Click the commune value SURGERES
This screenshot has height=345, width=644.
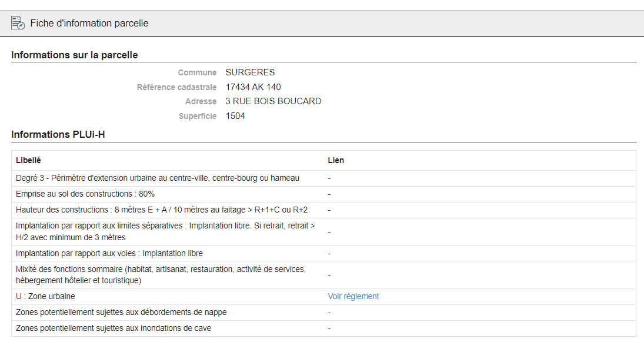[x=250, y=73]
